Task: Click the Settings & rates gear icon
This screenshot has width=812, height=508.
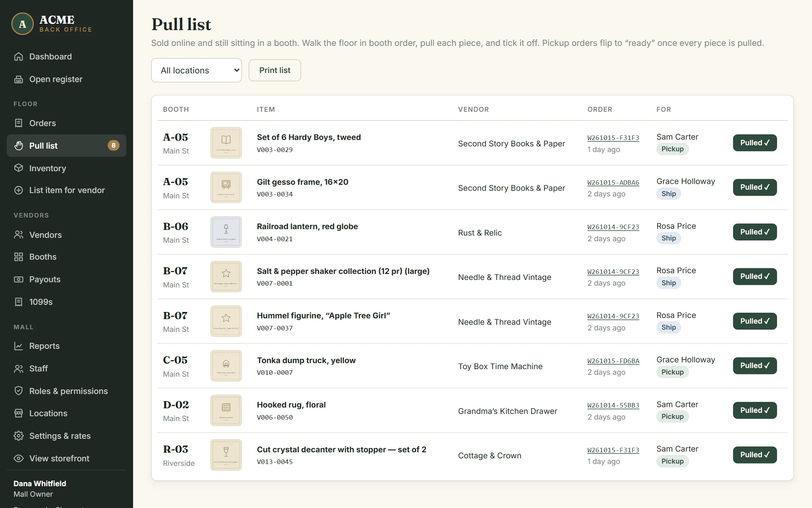Action: pos(18,436)
